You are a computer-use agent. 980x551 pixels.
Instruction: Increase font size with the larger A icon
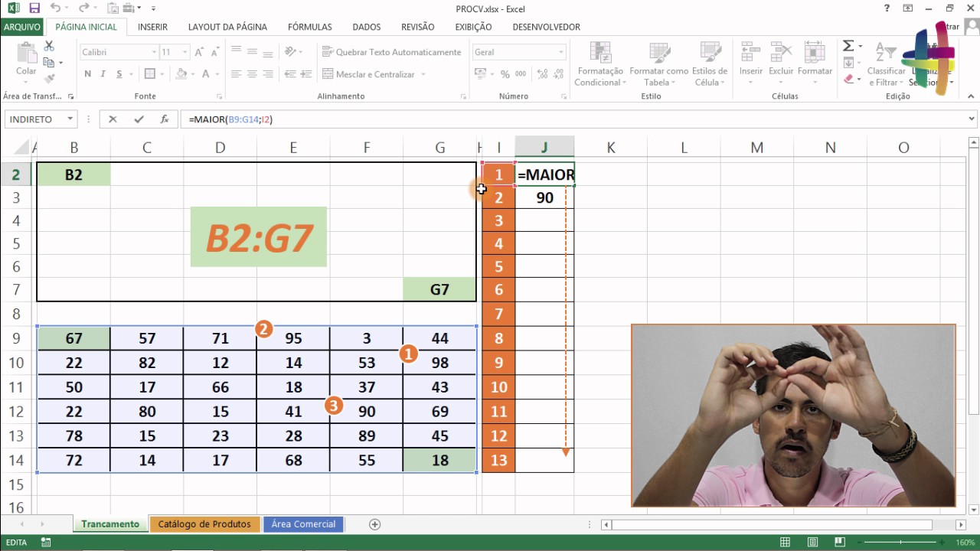coord(200,52)
